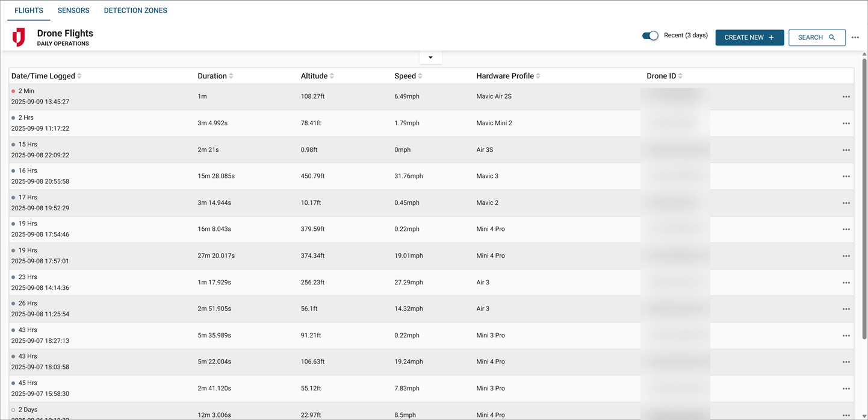This screenshot has width=868, height=420.
Task: Click the CREATE NEW button
Action: pos(749,37)
